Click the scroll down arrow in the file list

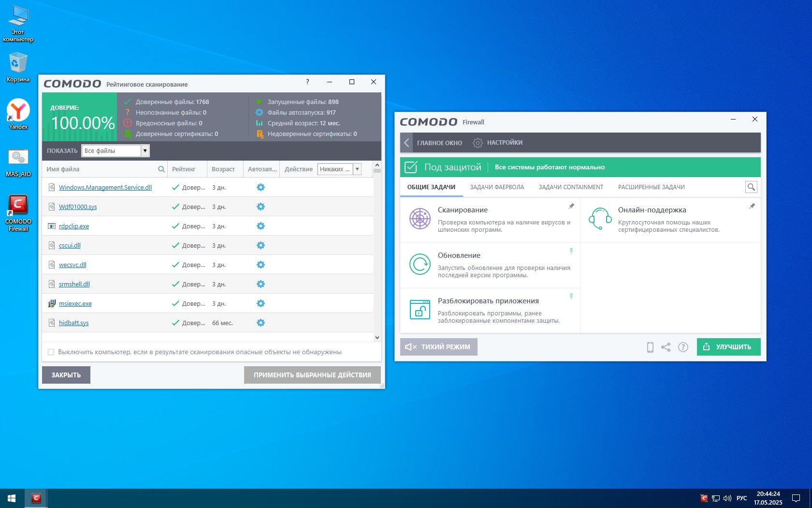point(377,338)
